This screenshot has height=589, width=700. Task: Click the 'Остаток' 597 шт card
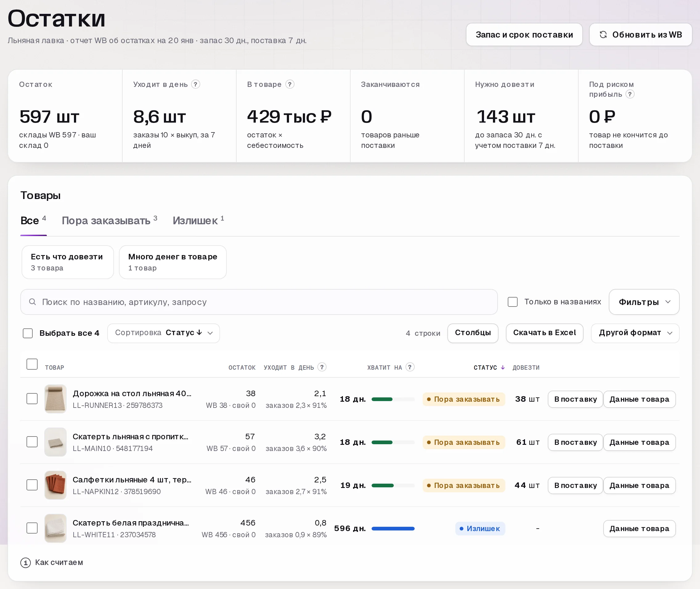tap(65, 116)
